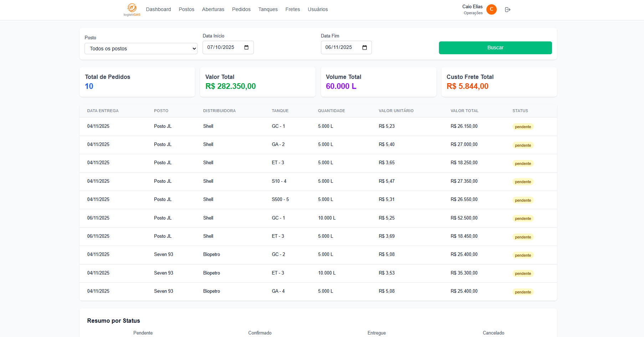Open calendar picker in Data Fim field
Screen dimensions: 644x337
coord(364,47)
